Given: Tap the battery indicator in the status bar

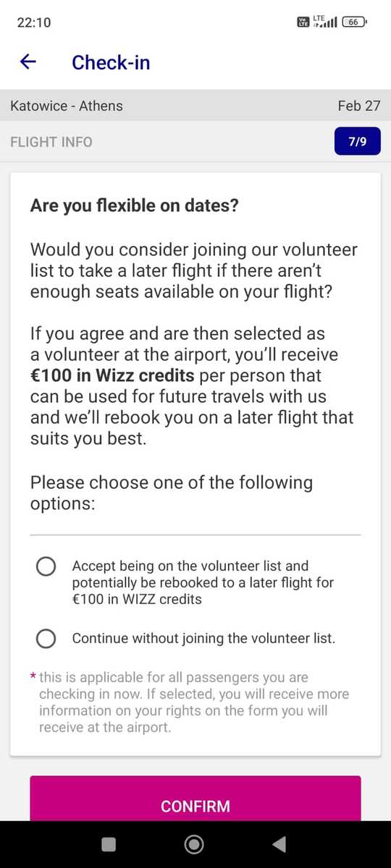Looking at the screenshot, I should click(x=354, y=22).
